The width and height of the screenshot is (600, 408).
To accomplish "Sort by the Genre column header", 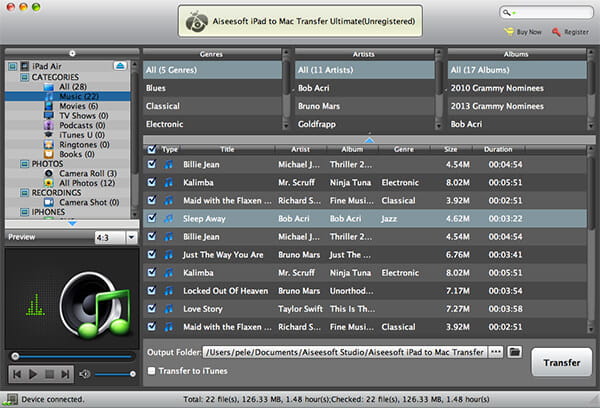I will (x=404, y=149).
